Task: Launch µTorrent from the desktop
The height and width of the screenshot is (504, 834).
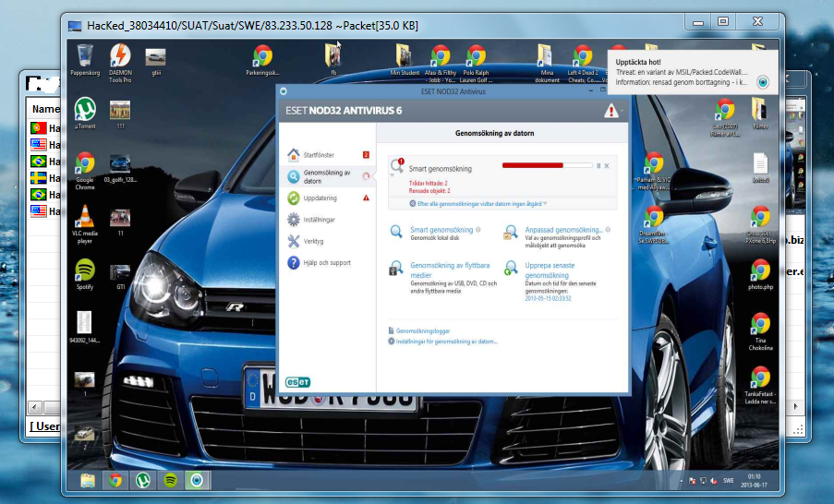Action: point(85,114)
